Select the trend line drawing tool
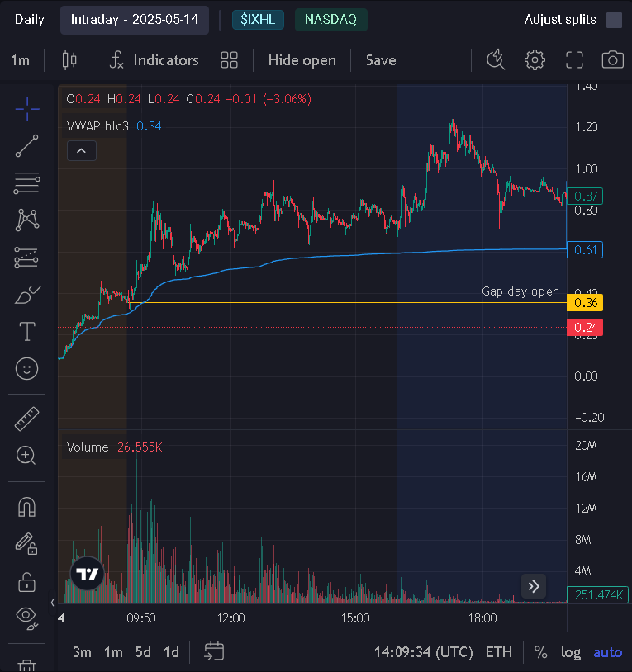The image size is (632, 672). [x=27, y=146]
